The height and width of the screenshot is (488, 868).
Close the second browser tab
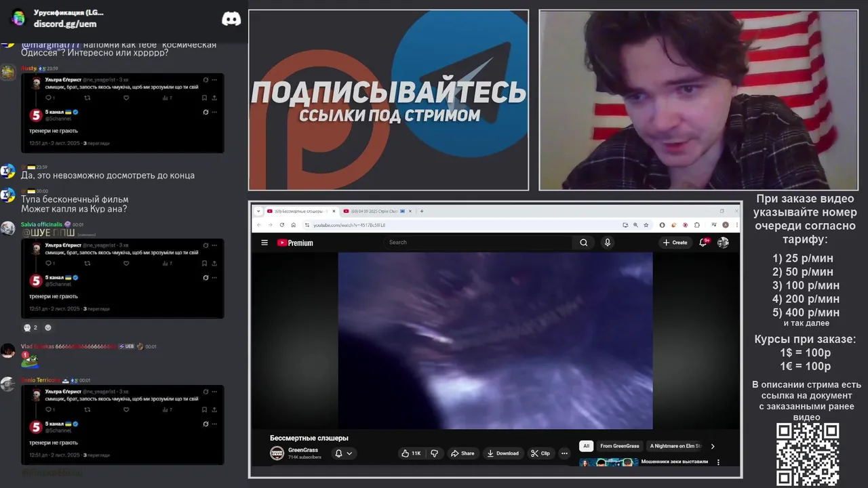pos(409,211)
